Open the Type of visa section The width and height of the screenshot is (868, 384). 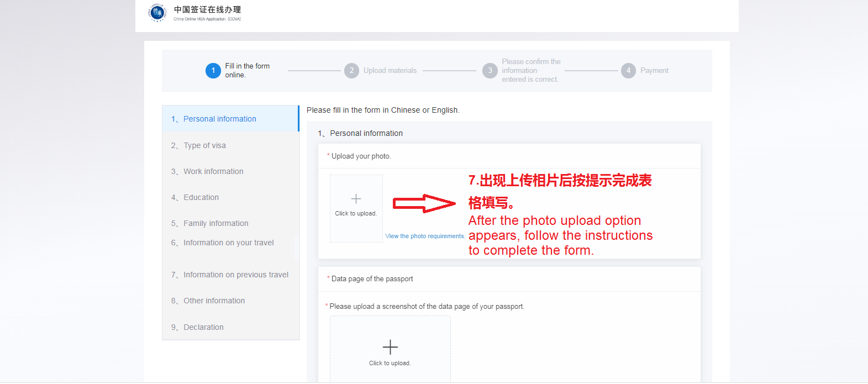[230, 145]
